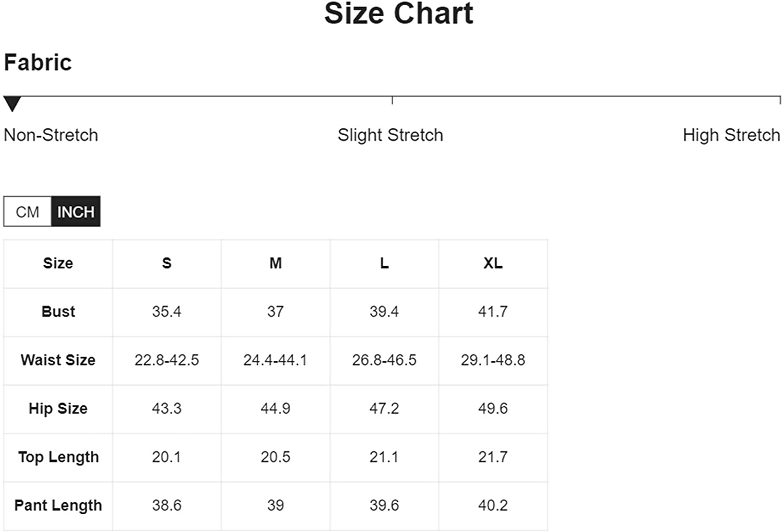Viewport: 783px width, 532px height.
Task: Click the 22.8-42.5 waist cell
Action: coord(167,360)
